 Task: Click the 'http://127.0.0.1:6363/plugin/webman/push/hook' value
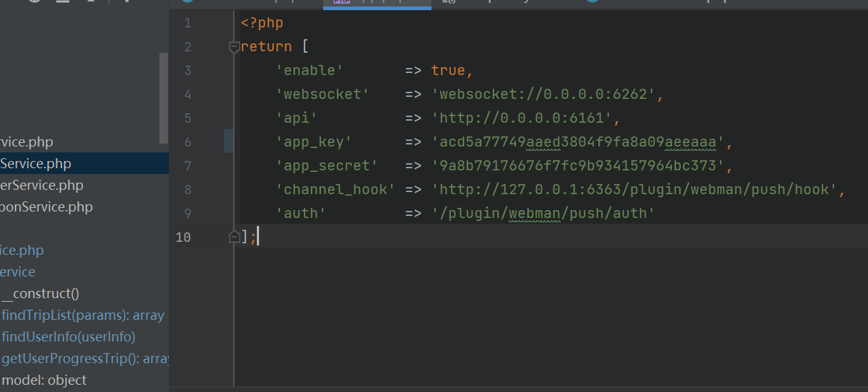[x=634, y=190]
